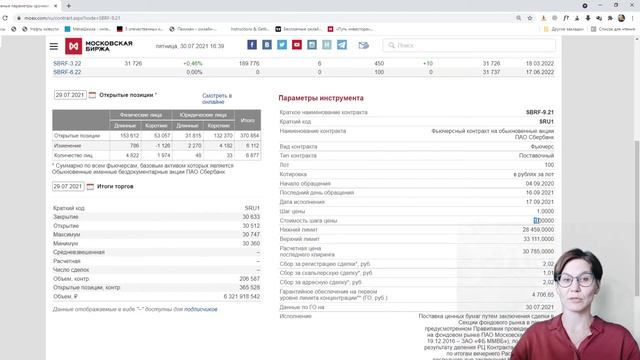Open the Другие закладки bookmarks folder
This screenshot has width=640, height=360.
click(x=564, y=29)
